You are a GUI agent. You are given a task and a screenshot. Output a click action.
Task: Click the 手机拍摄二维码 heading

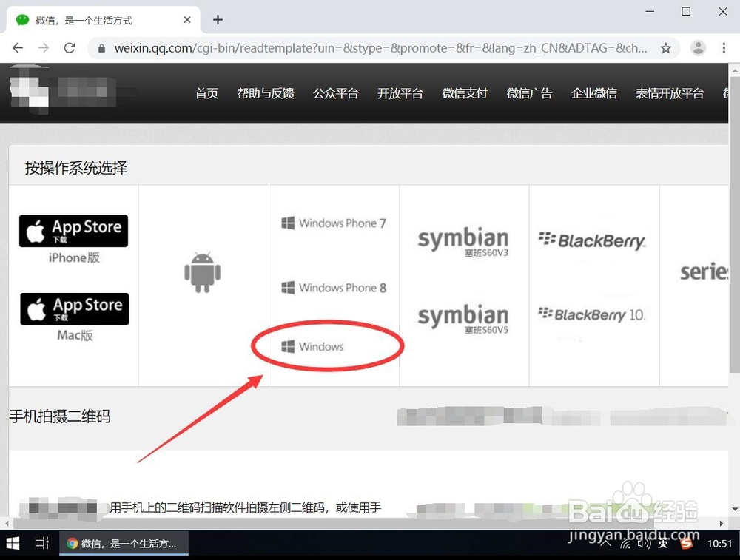[60, 416]
